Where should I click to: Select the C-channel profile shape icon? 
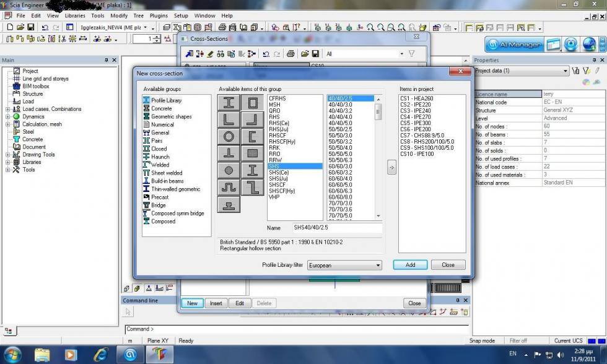(x=253, y=136)
